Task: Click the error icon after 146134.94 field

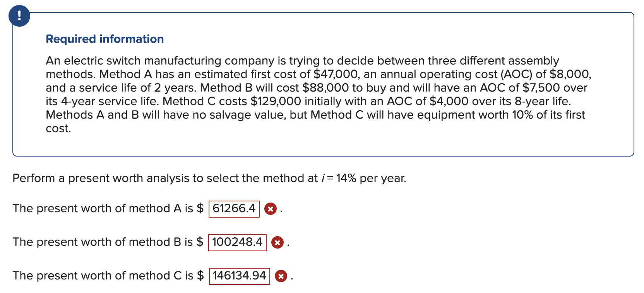Action: pyautogui.click(x=280, y=276)
